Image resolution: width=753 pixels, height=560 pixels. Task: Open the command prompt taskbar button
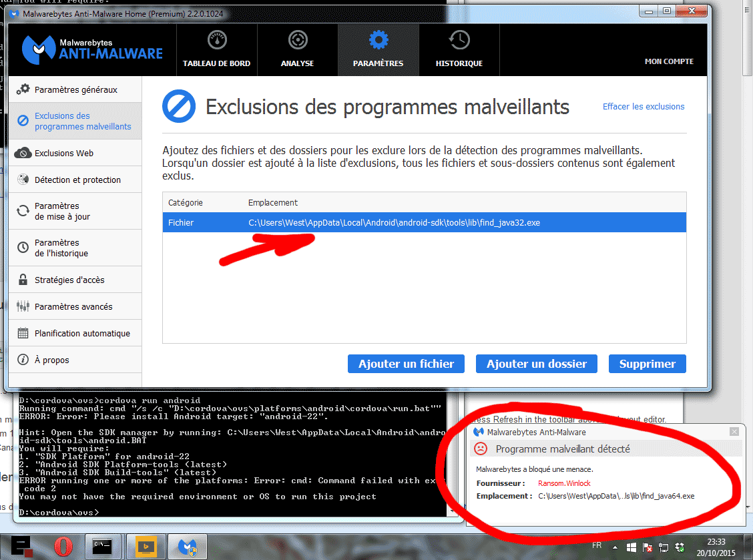pyautogui.click(x=102, y=547)
